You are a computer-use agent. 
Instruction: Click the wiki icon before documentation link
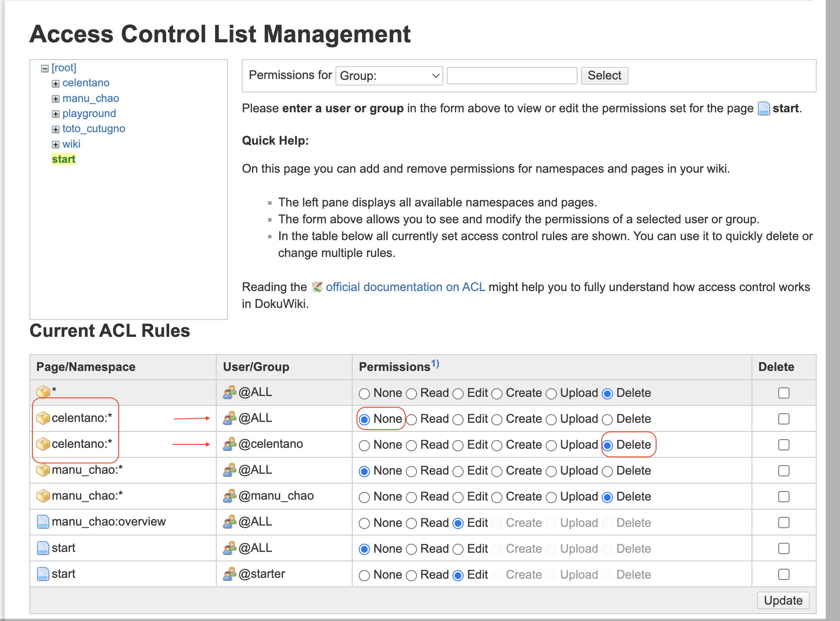click(317, 287)
